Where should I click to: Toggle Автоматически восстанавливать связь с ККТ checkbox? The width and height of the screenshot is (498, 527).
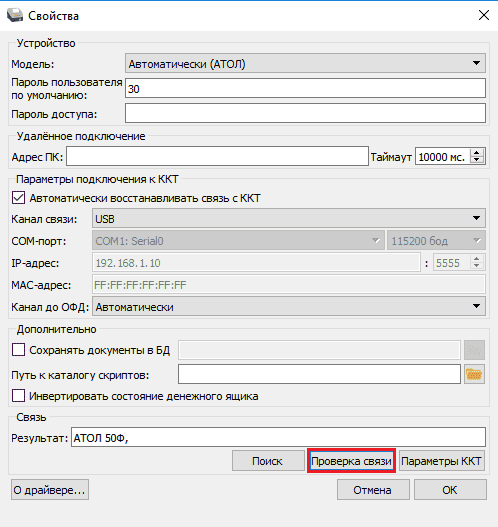point(18,198)
